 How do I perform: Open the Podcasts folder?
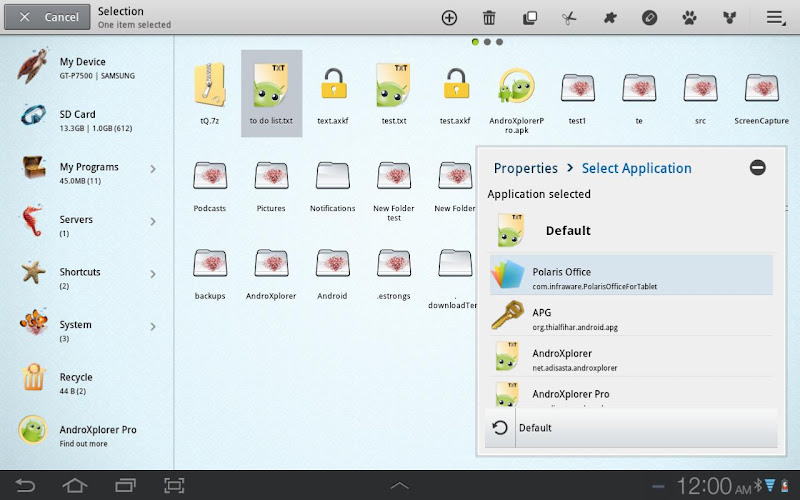[x=210, y=186]
